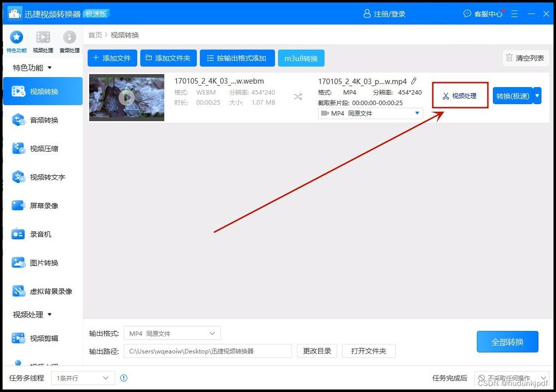The image size is (556, 392).
Task: Click the 迅捷视频转换器 app logo icon
Action: pyautogui.click(x=15, y=14)
